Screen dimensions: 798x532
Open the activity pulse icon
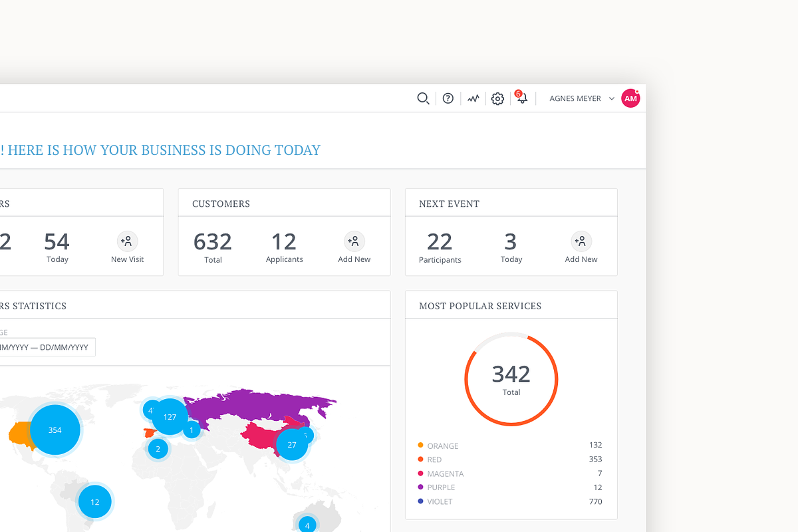(473, 98)
